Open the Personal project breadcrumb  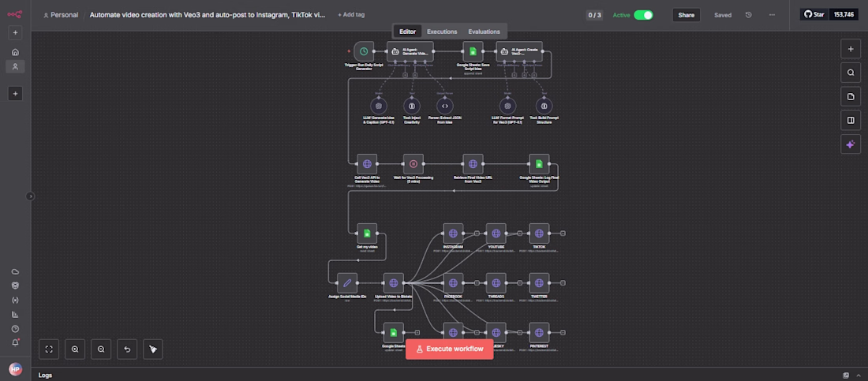point(61,15)
